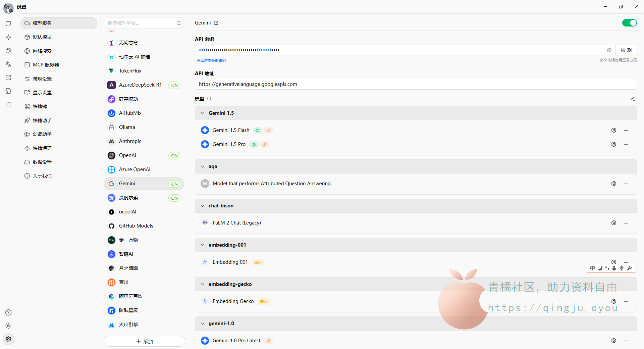
Task: Click the user avatar at top left
Action: point(8,8)
